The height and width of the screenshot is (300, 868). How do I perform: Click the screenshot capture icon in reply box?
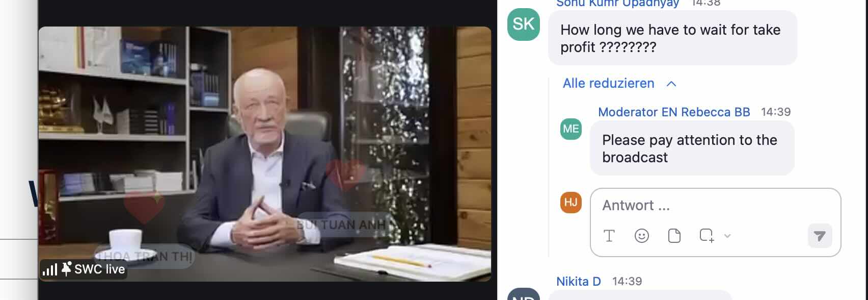(x=707, y=236)
